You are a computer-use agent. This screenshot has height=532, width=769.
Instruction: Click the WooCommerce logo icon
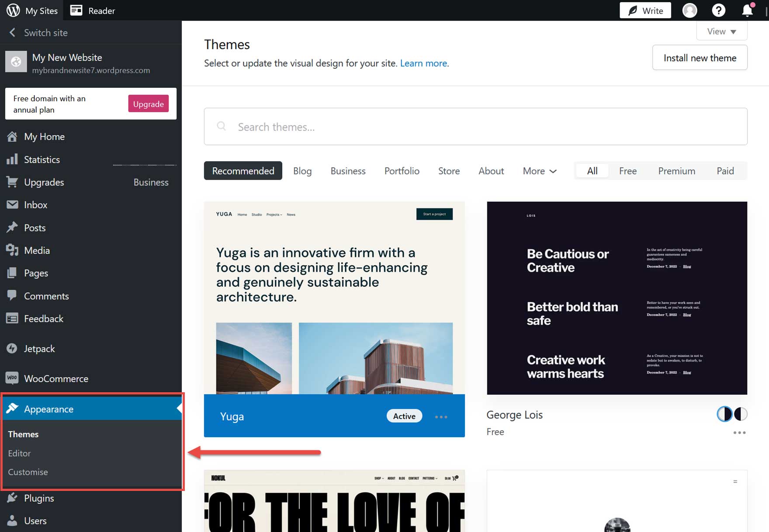tap(12, 378)
